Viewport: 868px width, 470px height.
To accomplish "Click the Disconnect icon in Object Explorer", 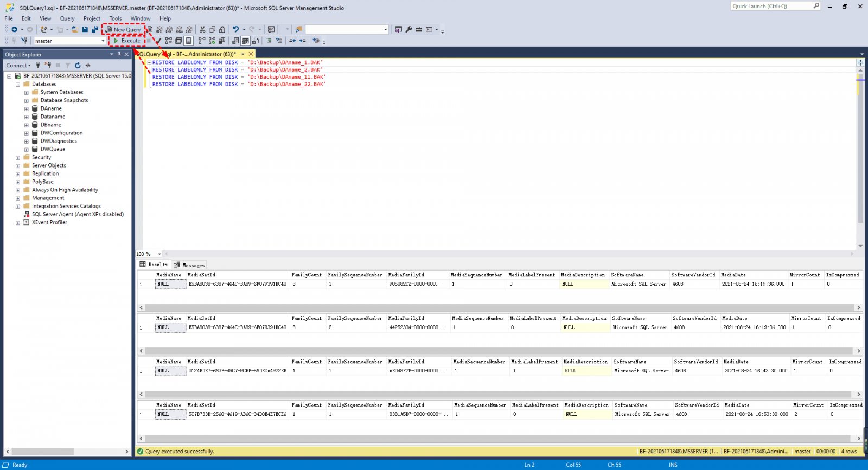I will (48, 65).
